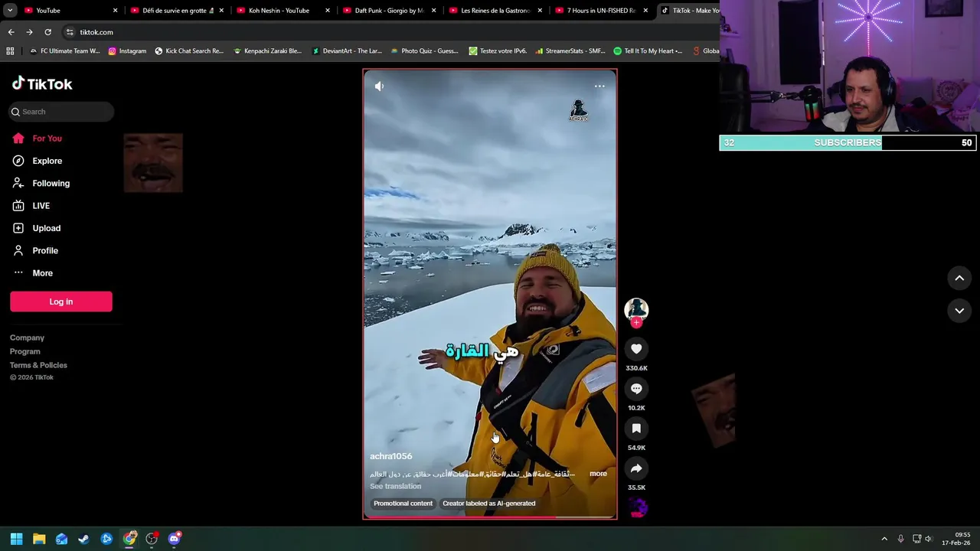Open Steam from taskbar
This screenshot has width=980, height=551.
(83, 539)
